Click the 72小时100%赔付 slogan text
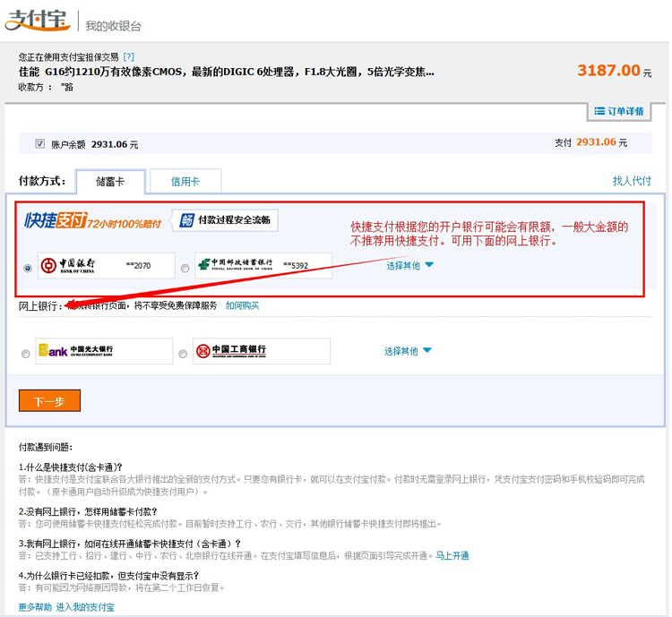This screenshot has height=617, width=672. pos(125,224)
